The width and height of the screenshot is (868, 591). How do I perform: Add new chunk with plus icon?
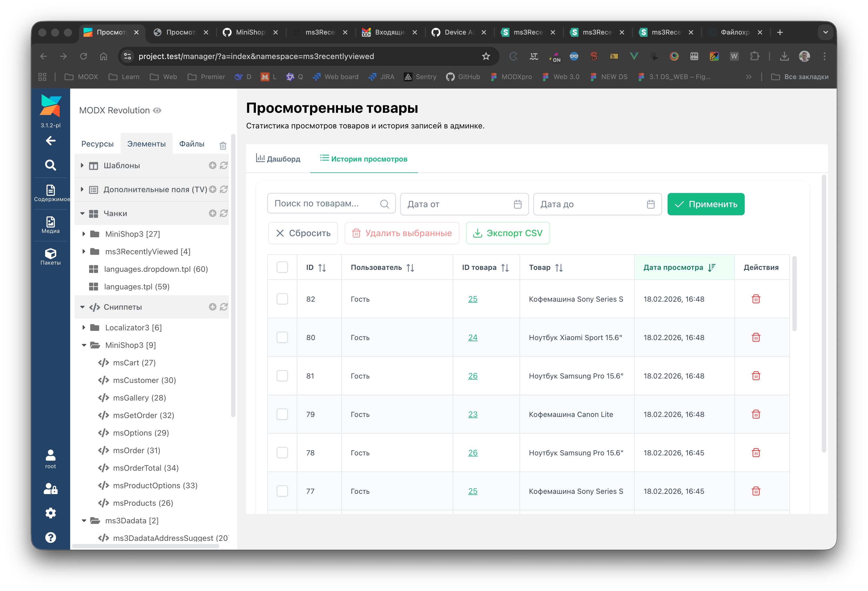(212, 213)
